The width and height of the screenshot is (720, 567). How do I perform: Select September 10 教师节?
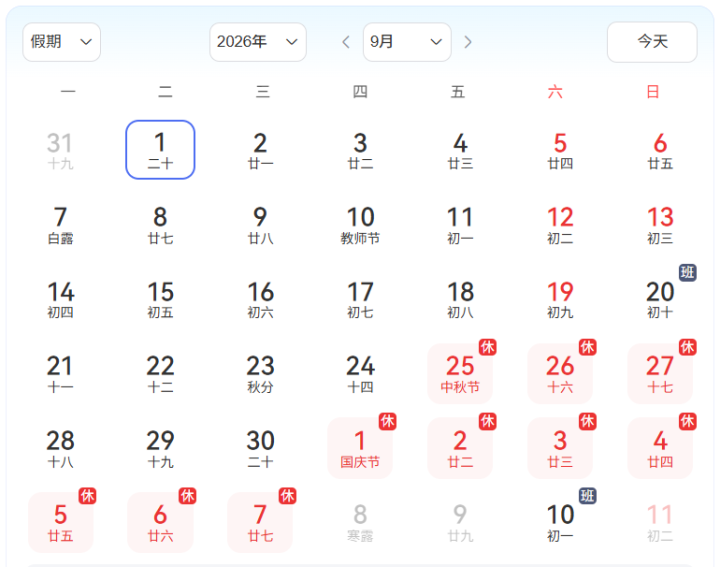[x=360, y=225]
